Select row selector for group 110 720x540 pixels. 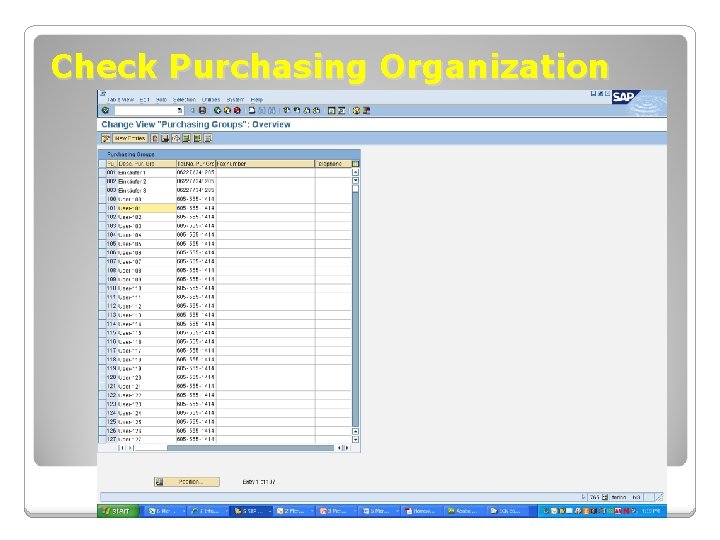[102, 288]
